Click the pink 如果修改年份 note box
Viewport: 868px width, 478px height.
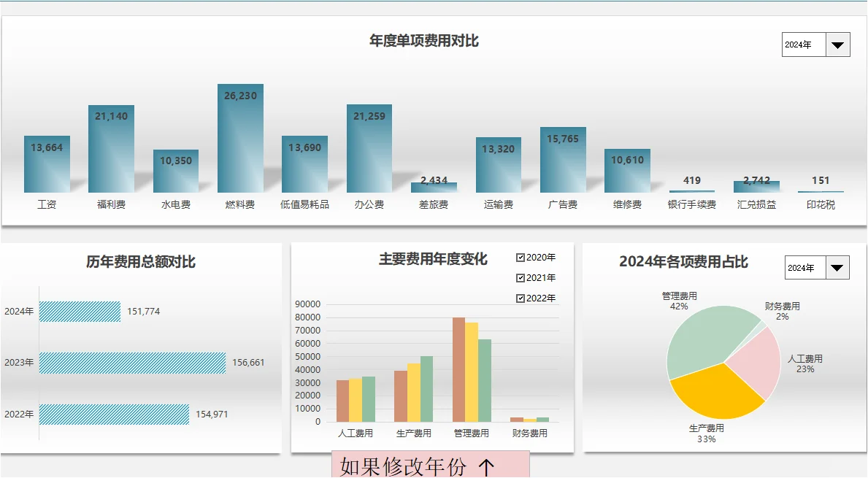click(x=431, y=463)
